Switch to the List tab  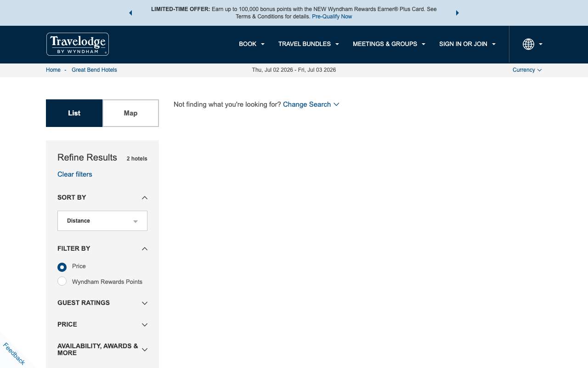pyautogui.click(x=74, y=113)
